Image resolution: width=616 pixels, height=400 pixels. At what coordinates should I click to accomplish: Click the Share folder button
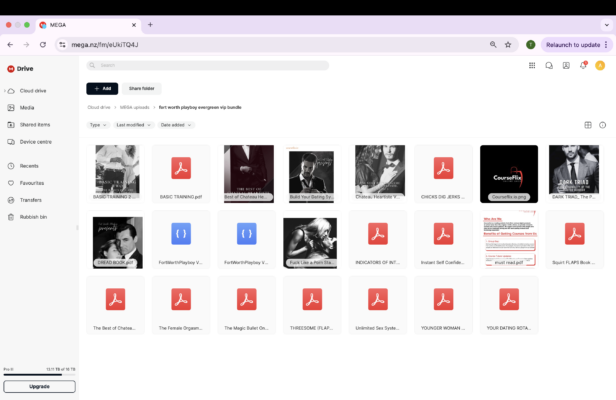coord(141,88)
